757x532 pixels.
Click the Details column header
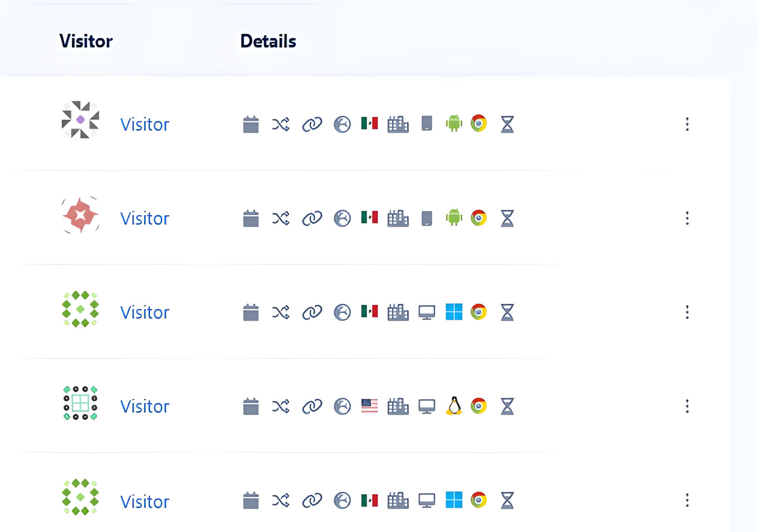pyautogui.click(x=268, y=41)
